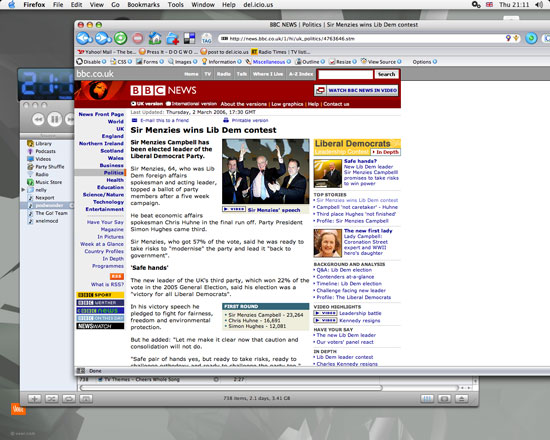Open iTunes equalizer button
This screenshot has width=550, height=440.
click(427, 399)
